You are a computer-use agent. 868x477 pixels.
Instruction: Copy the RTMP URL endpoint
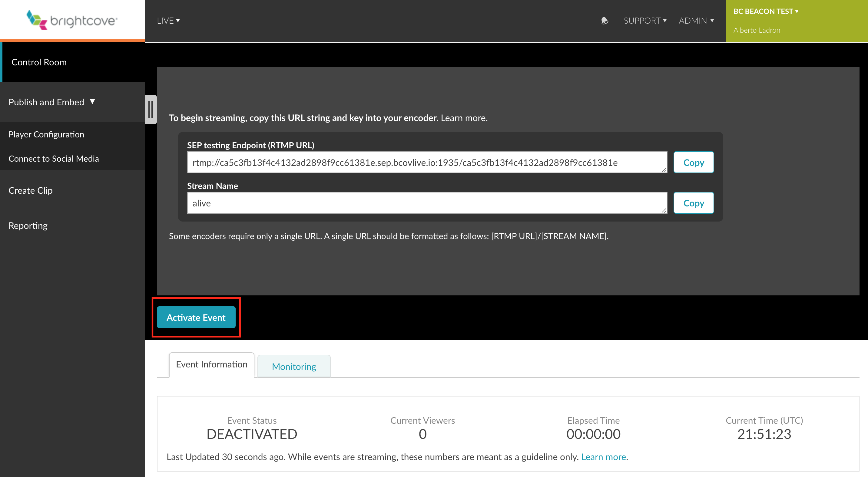pos(694,162)
